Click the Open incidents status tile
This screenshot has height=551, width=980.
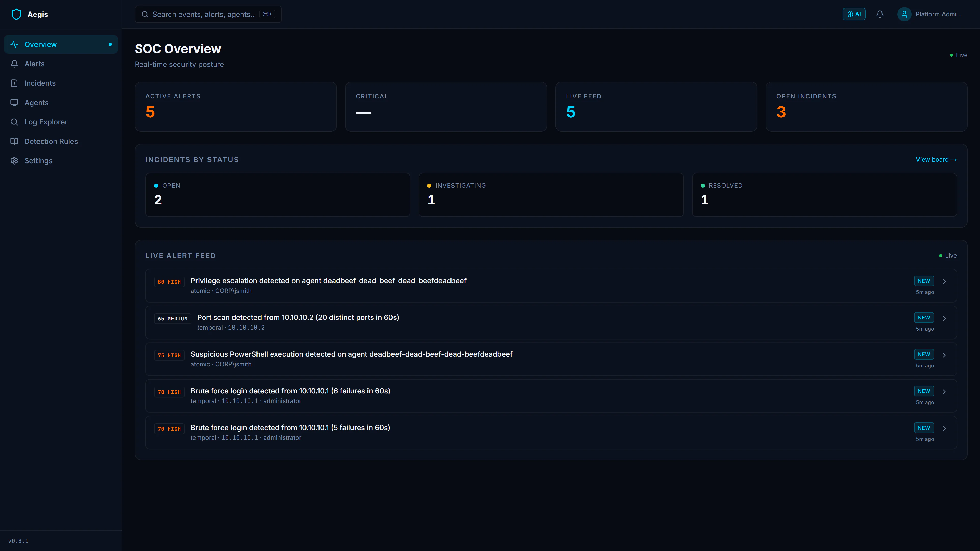tap(278, 195)
